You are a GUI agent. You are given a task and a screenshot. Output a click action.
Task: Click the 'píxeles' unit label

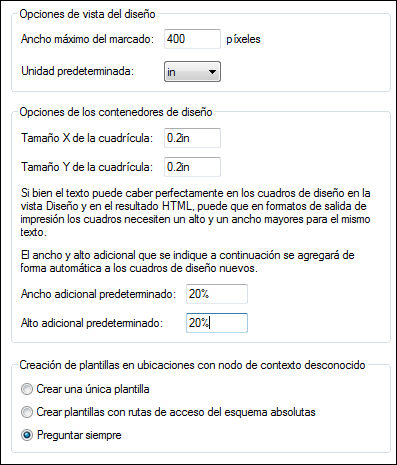click(243, 39)
